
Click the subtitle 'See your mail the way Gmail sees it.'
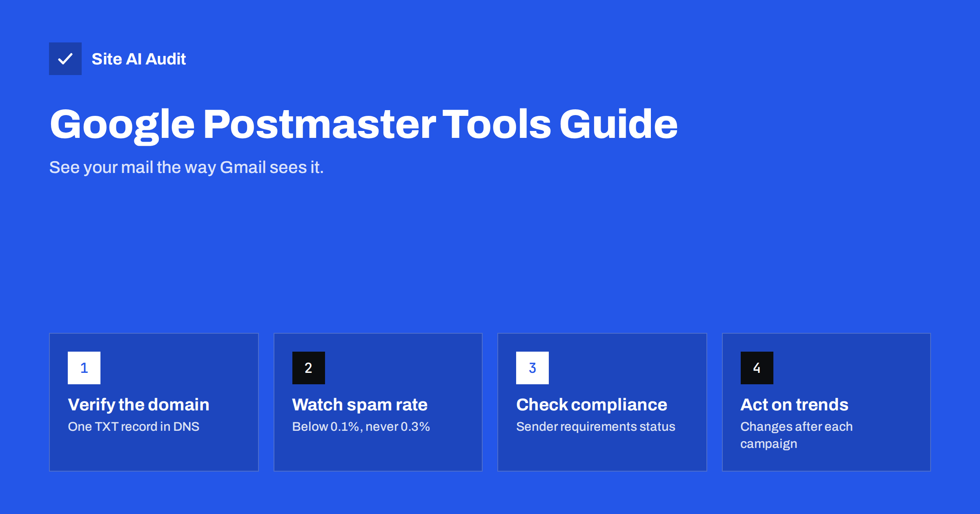(187, 168)
